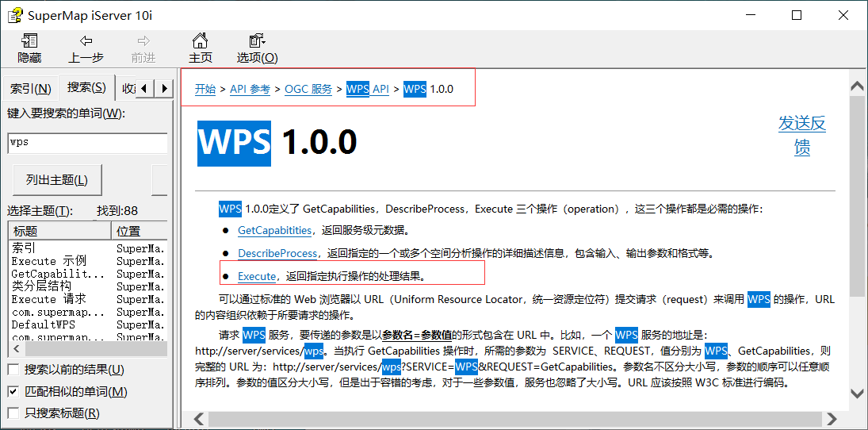
Task: Switch to the 索引(N) tab
Action: click(x=30, y=88)
